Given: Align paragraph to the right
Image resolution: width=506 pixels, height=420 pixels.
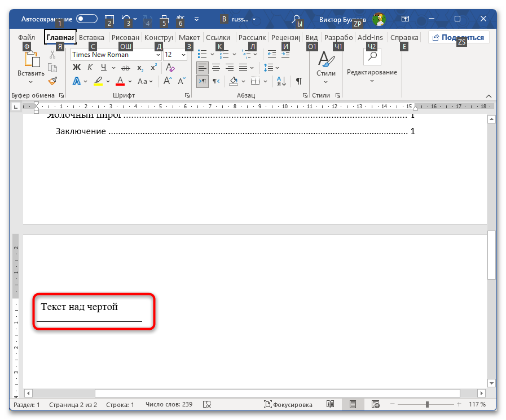Looking at the screenshot, I should pos(230,68).
